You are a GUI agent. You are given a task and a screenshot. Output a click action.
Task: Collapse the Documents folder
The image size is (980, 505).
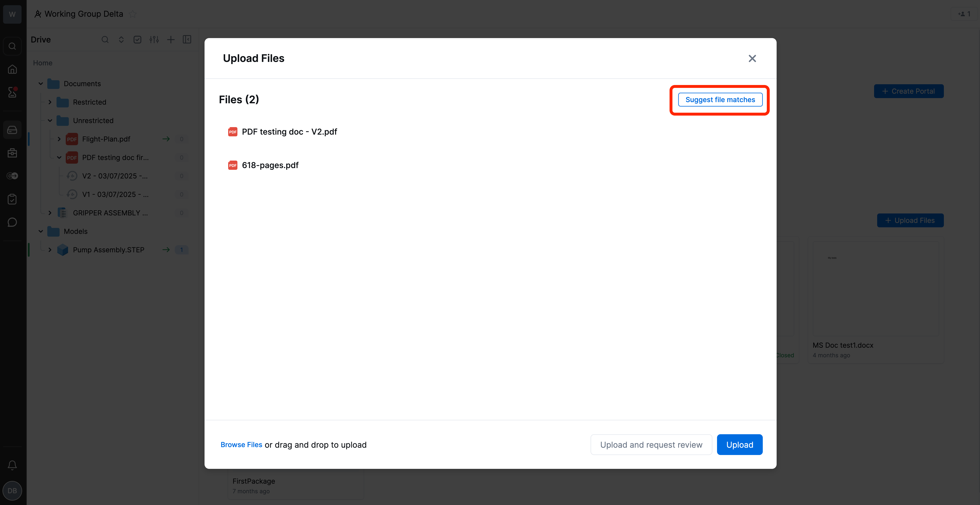click(41, 84)
